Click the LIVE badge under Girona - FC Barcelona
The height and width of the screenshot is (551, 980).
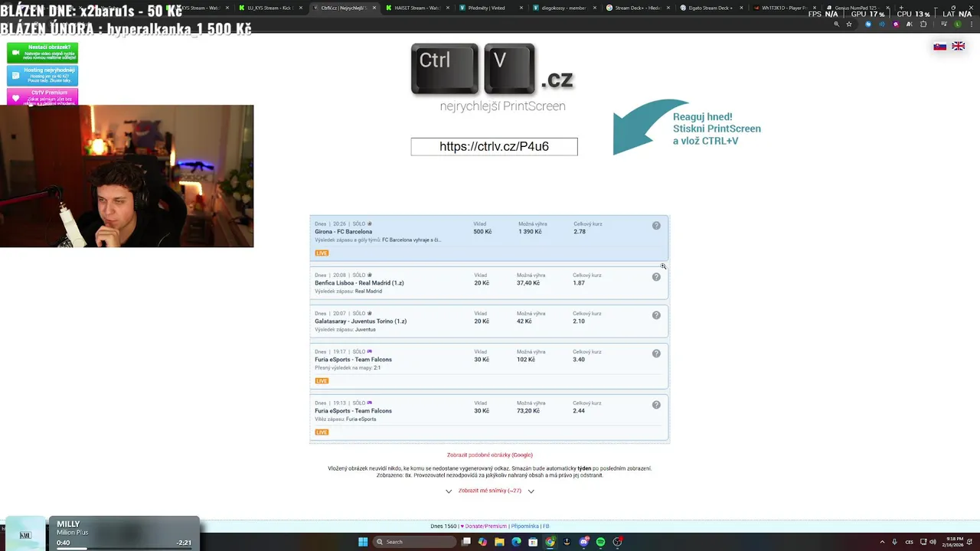(322, 253)
